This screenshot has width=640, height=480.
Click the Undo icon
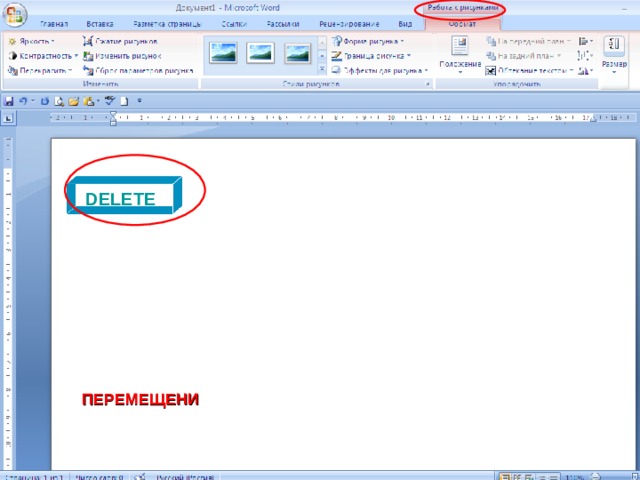coord(23,101)
